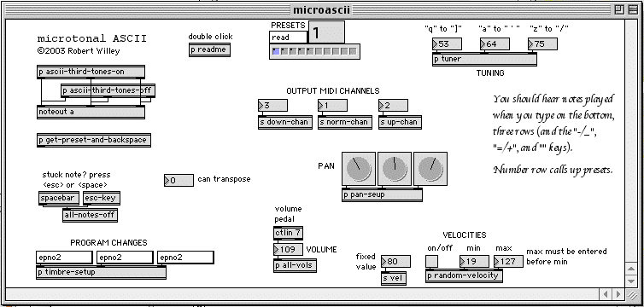The width and height of the screenshot is (644, 307).
Task: Select the p get-preset-and-backspace object
Action: point(94,140)
